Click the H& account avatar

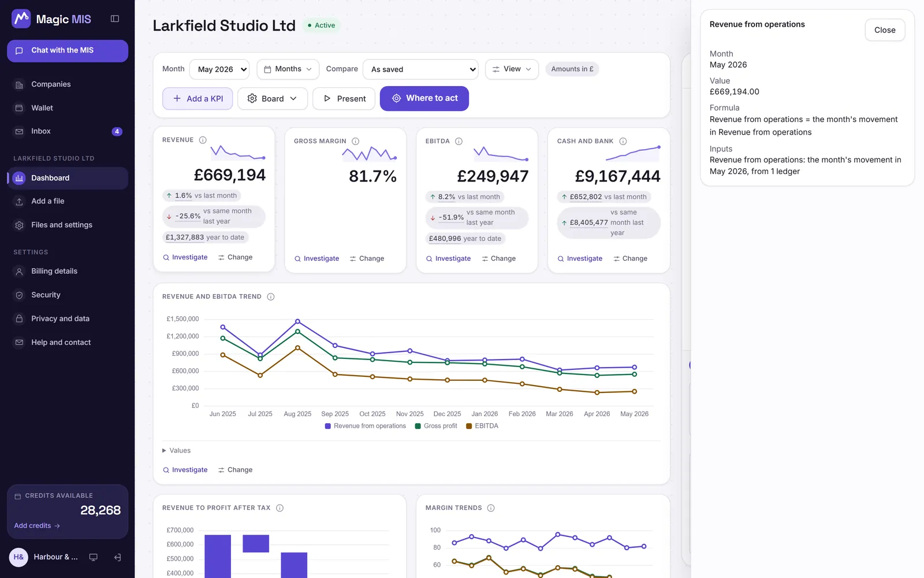pos(18,557)
